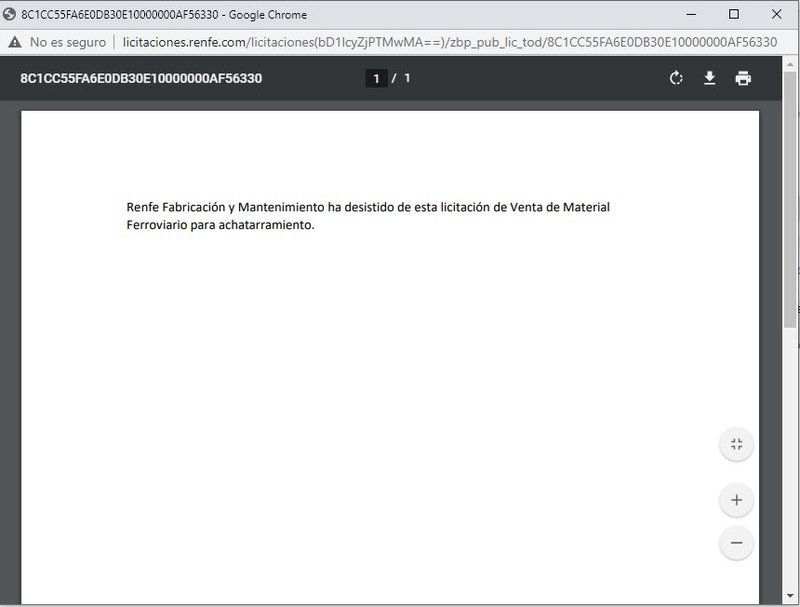
Task: Click the vertical scrollbar thumb
Action: [790, 200]
